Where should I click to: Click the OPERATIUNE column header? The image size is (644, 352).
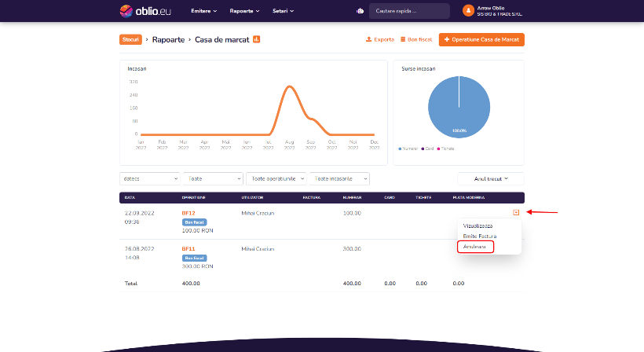tap(193, 197)
